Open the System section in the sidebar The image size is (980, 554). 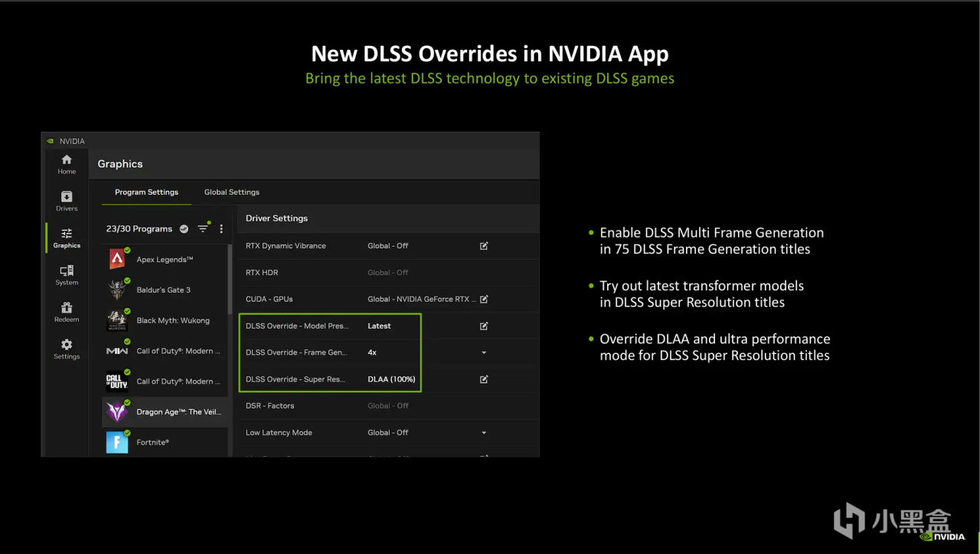pyautogui.click(x=67, y=275)
